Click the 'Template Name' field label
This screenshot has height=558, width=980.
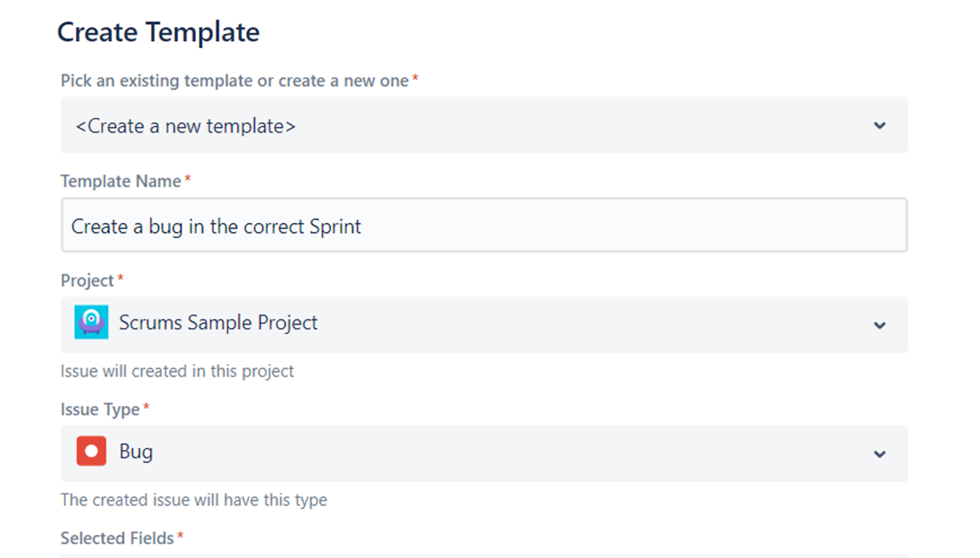coord(120,181)
